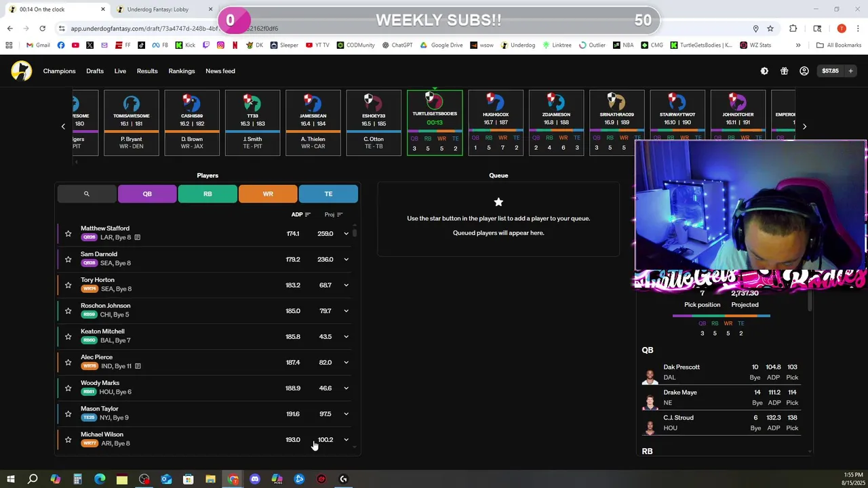Expand Michael Wilson row
The width and height of the screenshot is (868, 488).
tap(346, 440)
